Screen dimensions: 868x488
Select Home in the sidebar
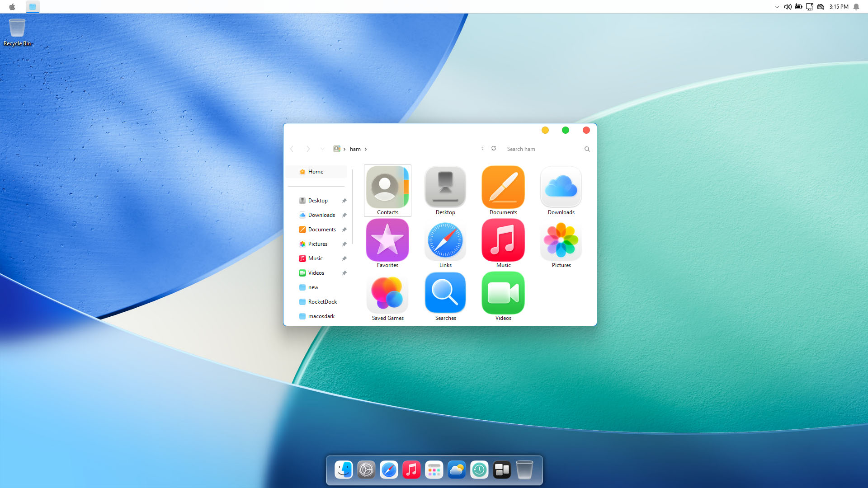[316, 172]
